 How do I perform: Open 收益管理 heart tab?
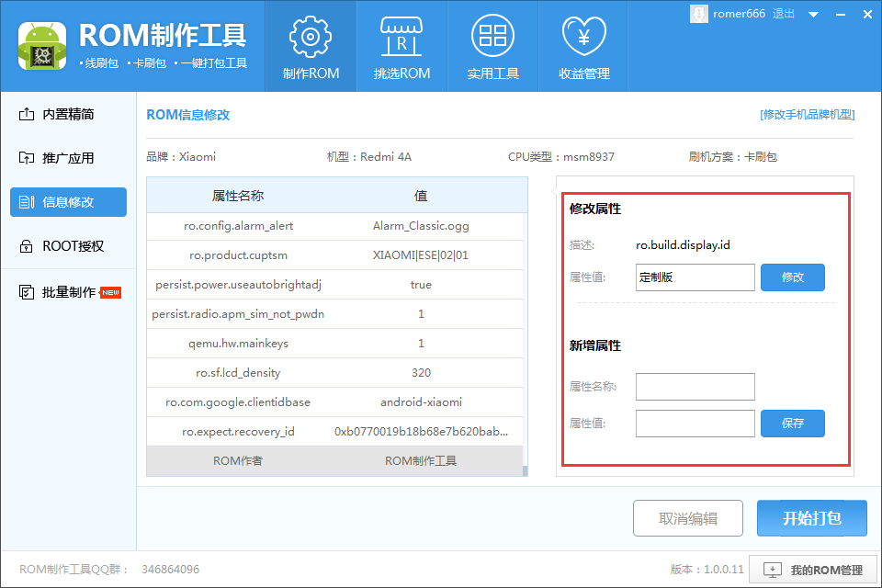[584, 46]
